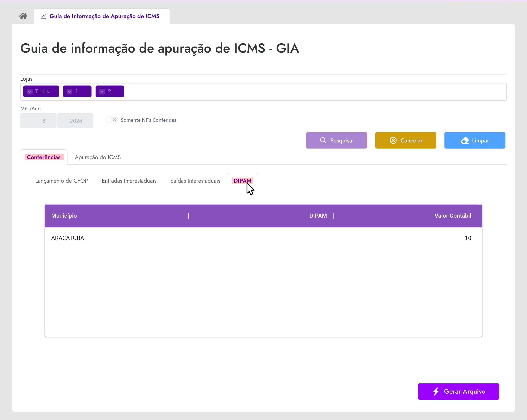Open Lançamento de CFOP tab

(x=62, y=181)
